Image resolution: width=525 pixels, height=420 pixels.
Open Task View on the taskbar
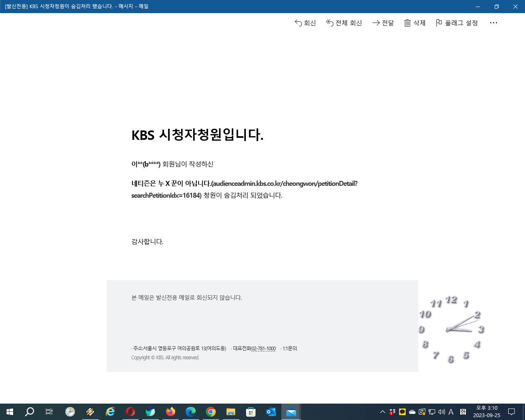click(x=49, y=412)
